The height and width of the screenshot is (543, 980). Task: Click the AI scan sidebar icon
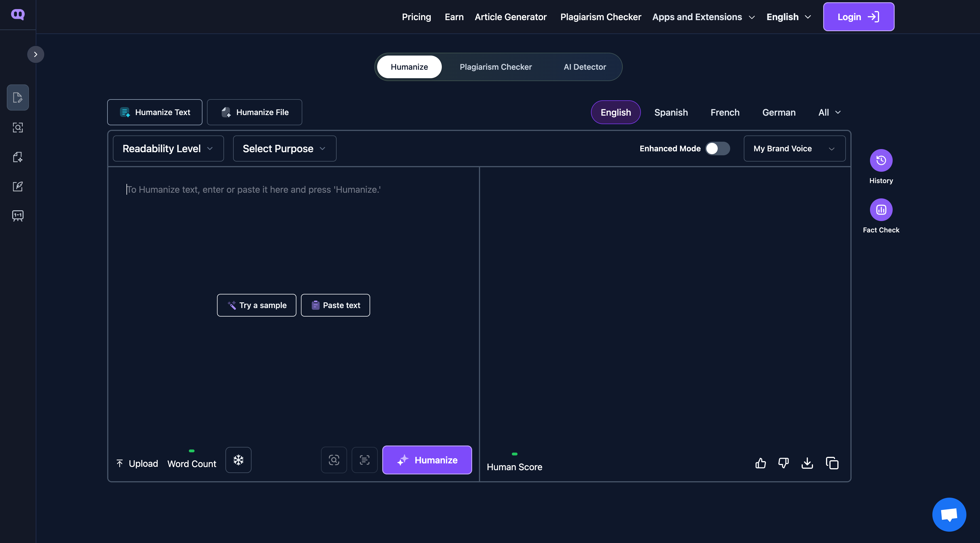coord(18,127)
